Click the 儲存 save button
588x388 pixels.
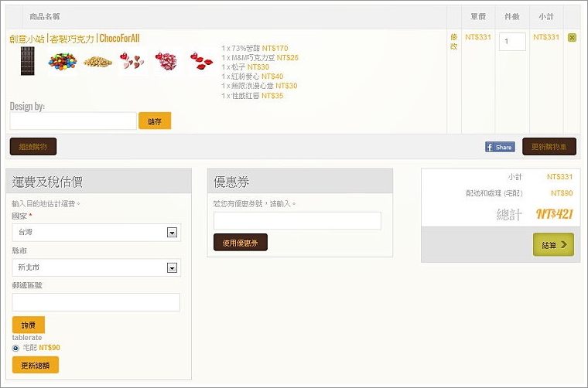(x=155, y=121)
